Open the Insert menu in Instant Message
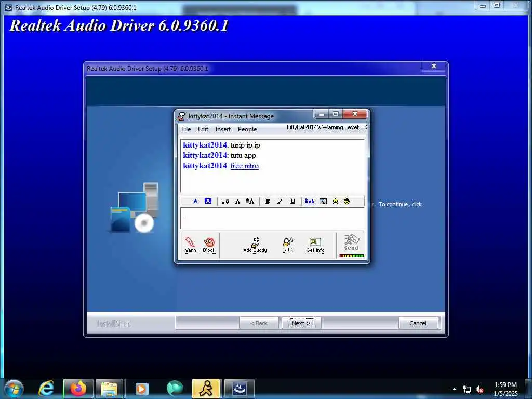 (223, 129)
